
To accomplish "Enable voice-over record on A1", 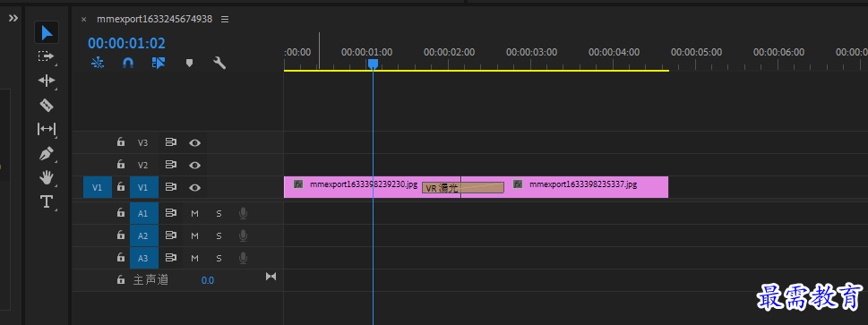I will click(243, 213).
